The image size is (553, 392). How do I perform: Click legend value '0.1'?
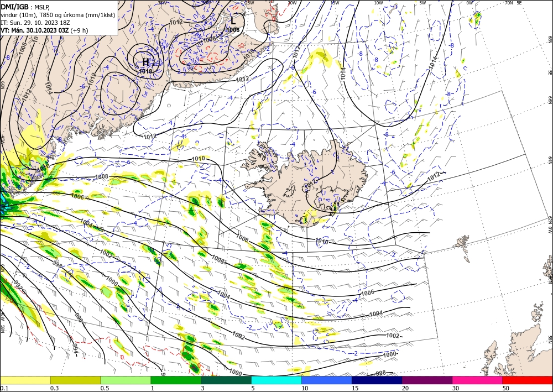pyautogui.click(x=3, y=388)
